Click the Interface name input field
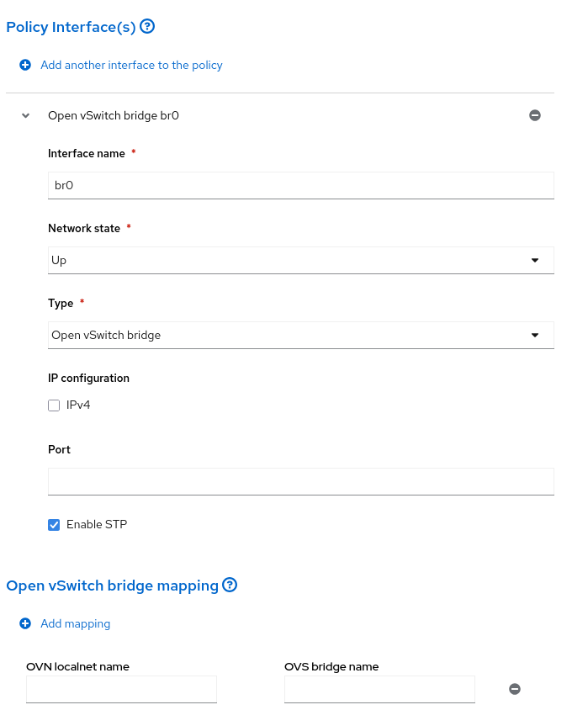 (x=300, y=186)
